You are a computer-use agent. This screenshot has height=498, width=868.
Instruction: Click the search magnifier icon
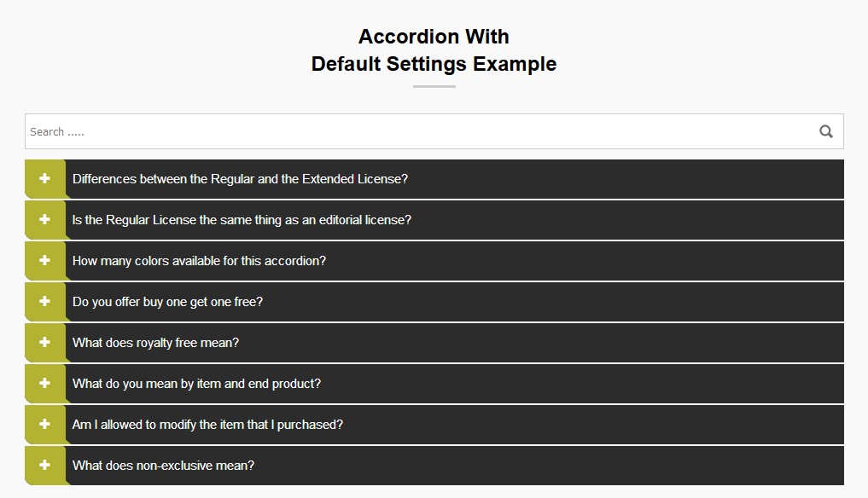825,131
